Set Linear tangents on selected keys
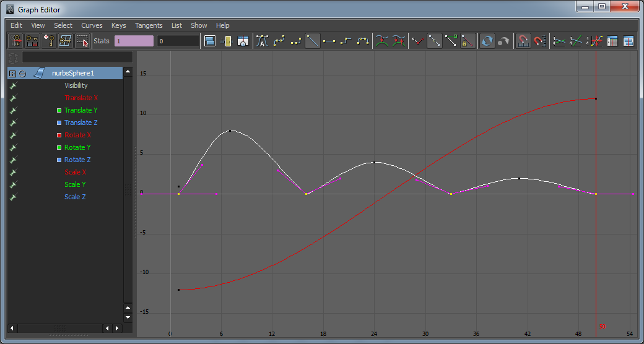 pyautogui.click(x=313, y=41)
